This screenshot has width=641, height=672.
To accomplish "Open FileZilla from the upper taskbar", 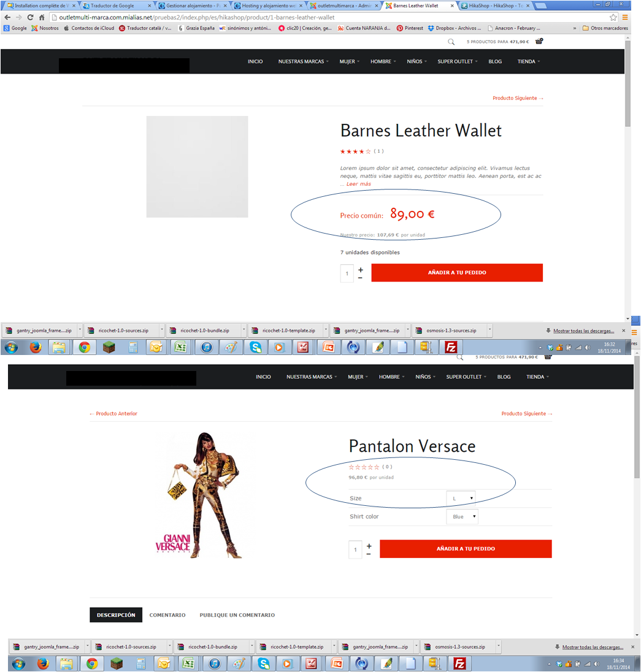I will (x=451, y=347).
